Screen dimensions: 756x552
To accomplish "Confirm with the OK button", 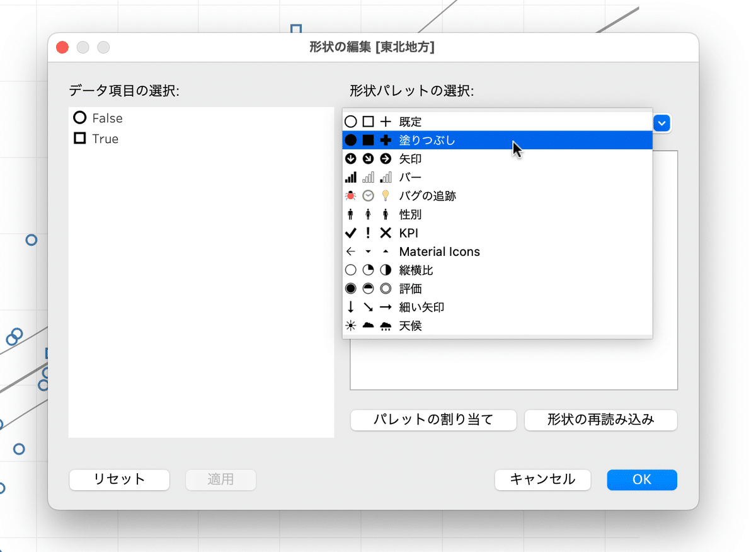I will pyautogui.click(x=642, y=480).
